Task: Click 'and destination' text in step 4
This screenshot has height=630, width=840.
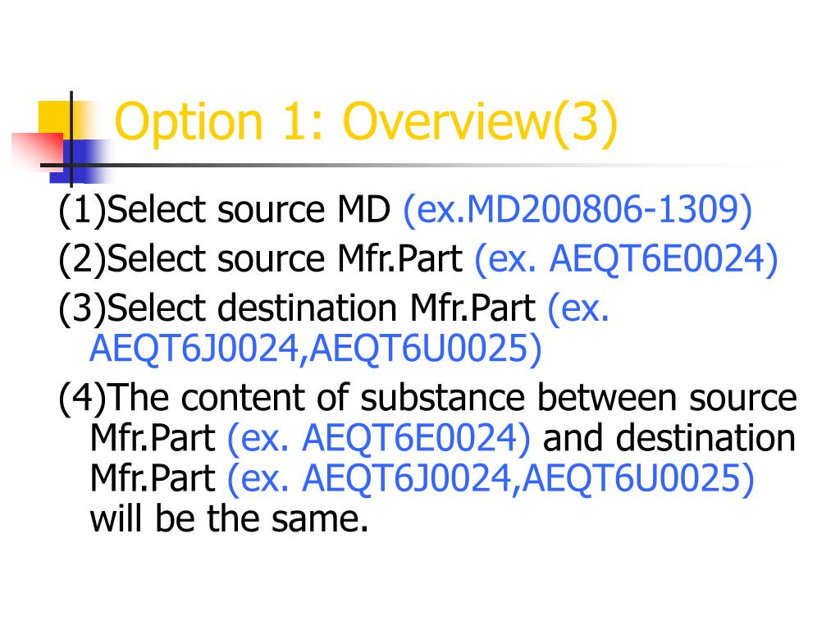Action: point(669,437)
